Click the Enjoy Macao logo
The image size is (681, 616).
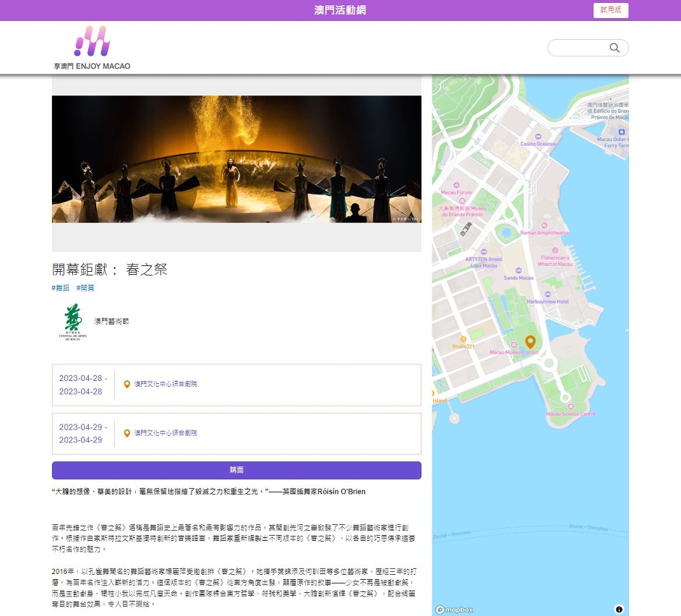pos(92,48)
